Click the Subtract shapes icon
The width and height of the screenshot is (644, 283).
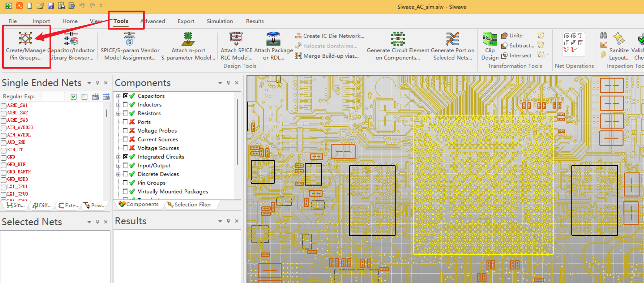(x=504, y=45)
